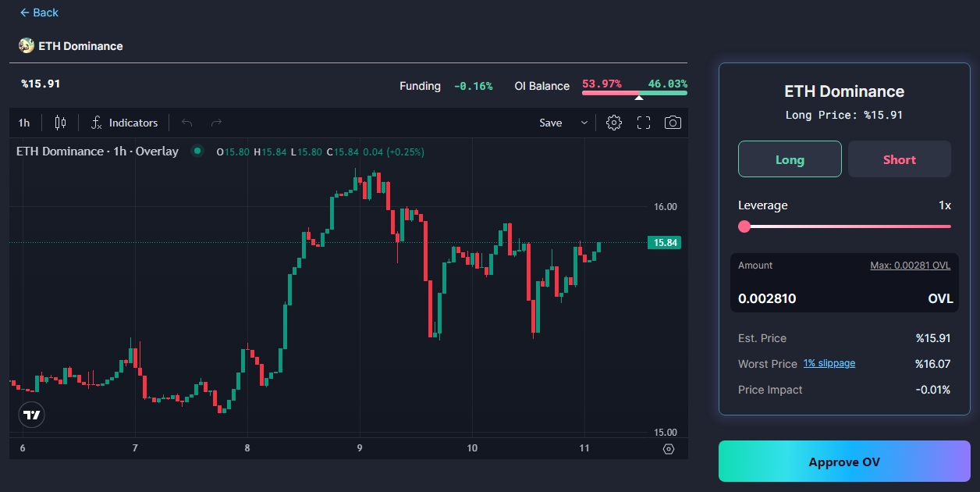The height and width of the screenshot is (492, 980).
Task: Take a chart snapshot with camera icon
Action: point(673,123)
